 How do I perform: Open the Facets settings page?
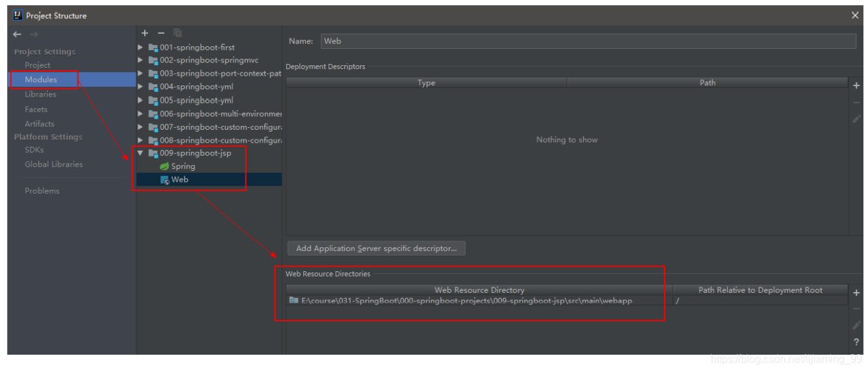pyautogui.click(x=36, y=109)
